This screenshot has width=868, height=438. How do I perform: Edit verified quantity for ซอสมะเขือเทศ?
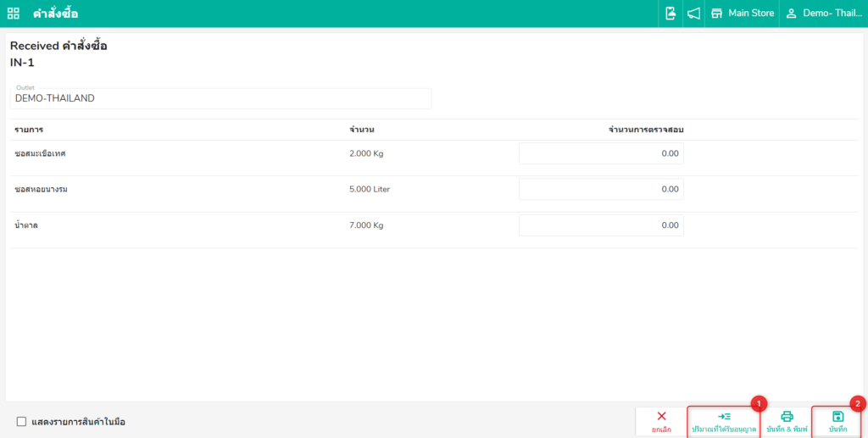(601, 153)
